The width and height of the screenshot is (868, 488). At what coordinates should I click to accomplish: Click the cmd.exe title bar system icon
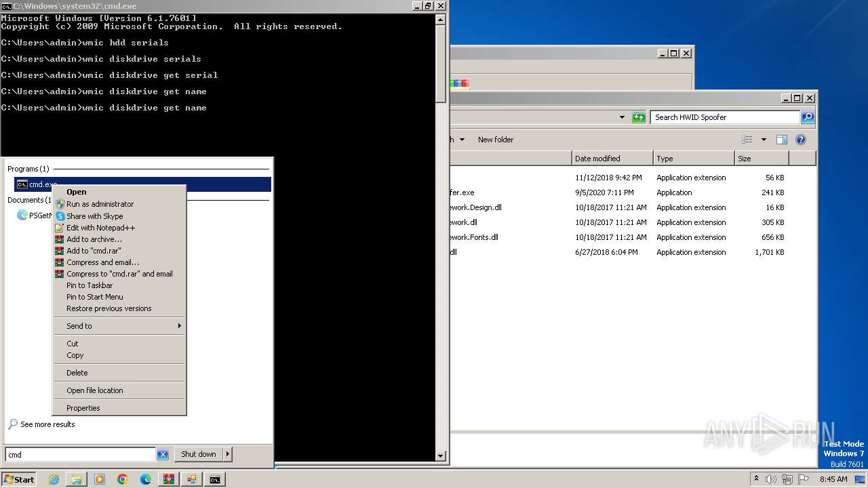7,5
